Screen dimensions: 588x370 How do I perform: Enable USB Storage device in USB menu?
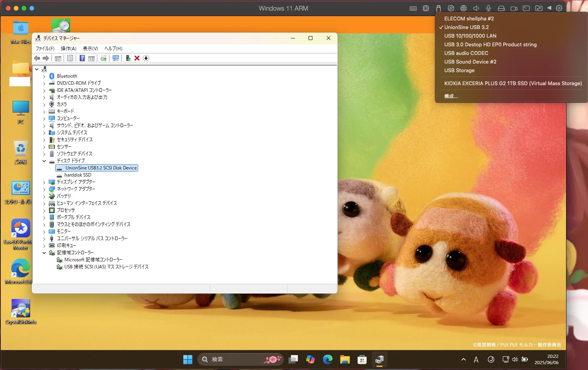459,70
